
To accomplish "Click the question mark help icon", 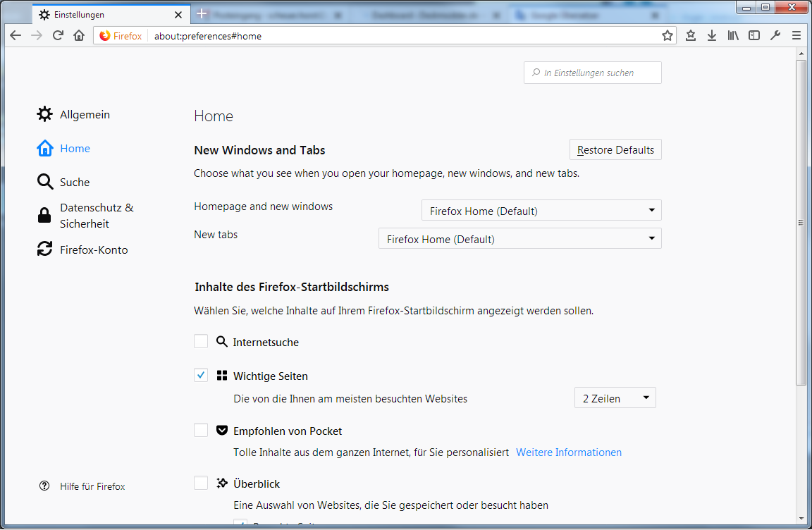I will [44, 486].
